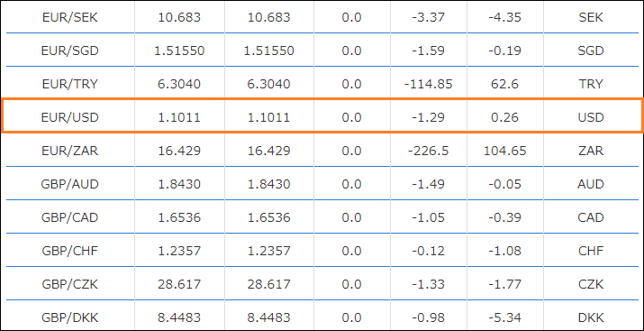This screenshot has height=331, width=644.
Task: Select the EUR/SGD pair label
Action: [x=70, y=51]
